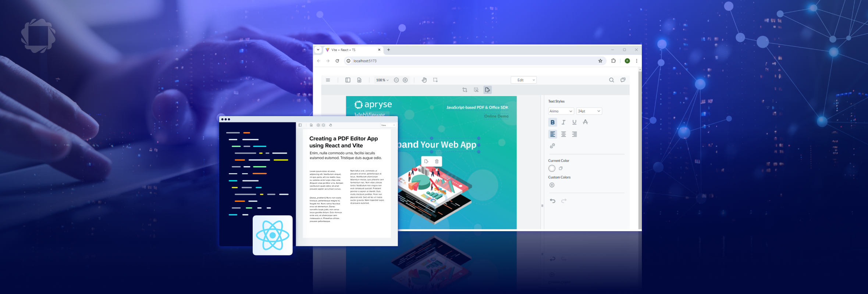The width and height of the screenshot is (868, 294).
Task: Click the React logo tile
Action: click(273, 235)
